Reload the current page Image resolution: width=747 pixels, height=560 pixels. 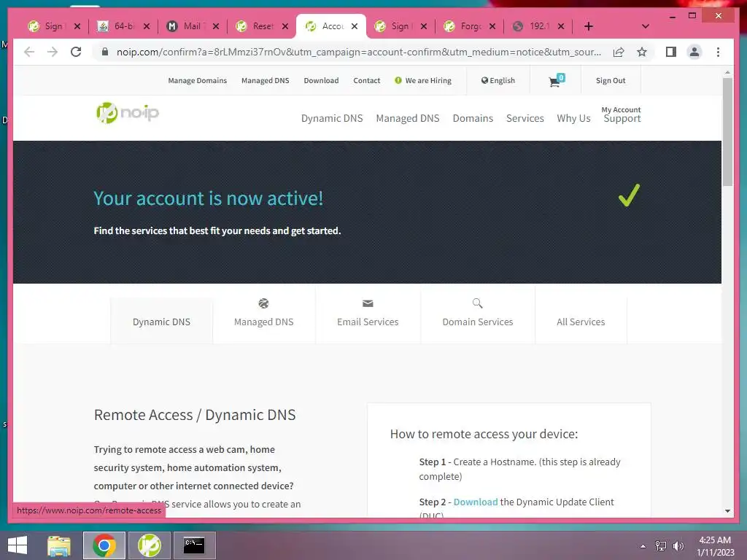[76, 52]
